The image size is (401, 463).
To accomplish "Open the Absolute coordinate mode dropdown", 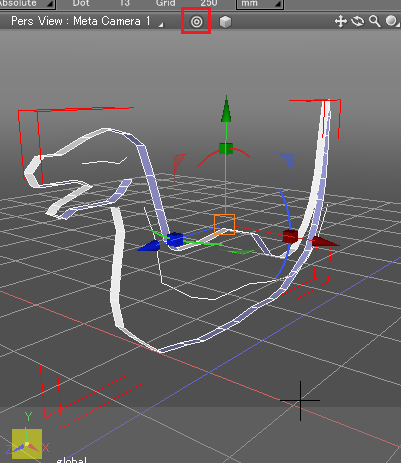I will pos(27,4).
